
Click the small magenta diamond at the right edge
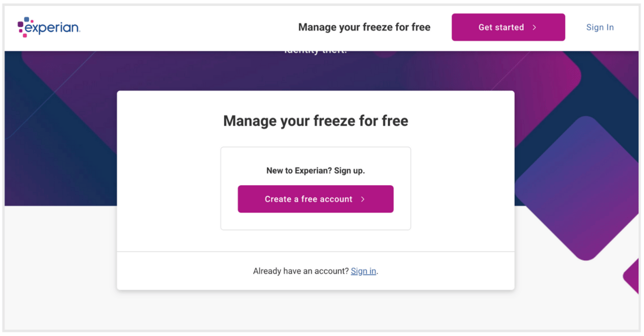[632, 276]
